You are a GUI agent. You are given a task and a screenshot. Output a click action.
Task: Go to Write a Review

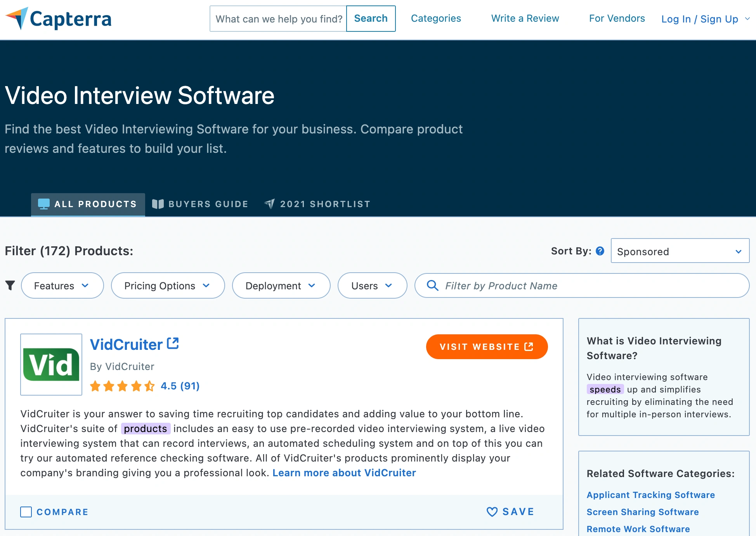pyautogui.click(x=525, y=18)
